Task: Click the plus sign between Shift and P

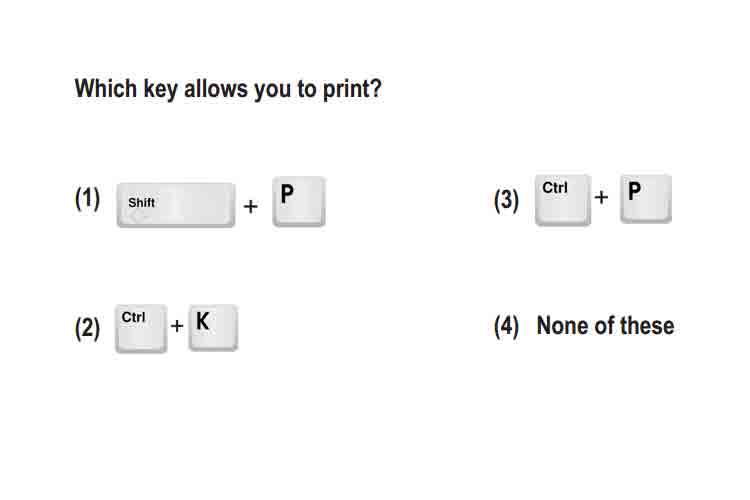Action: point(251,206)
